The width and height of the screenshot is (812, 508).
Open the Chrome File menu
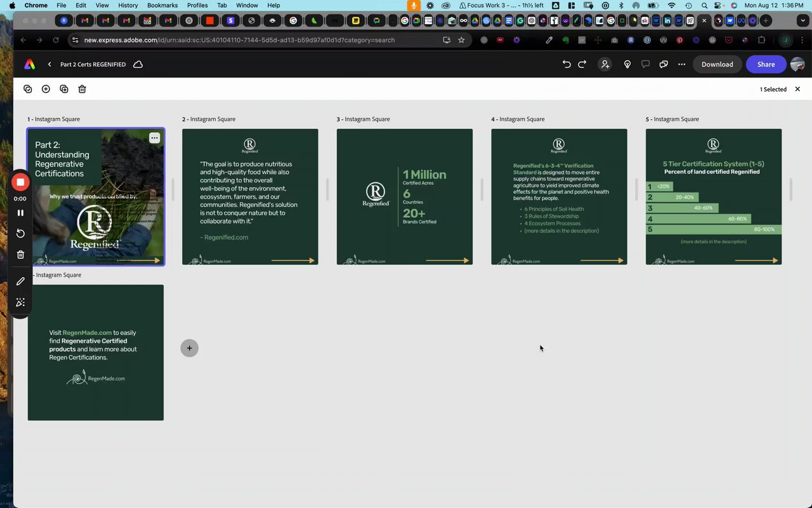tap(62, 5)
